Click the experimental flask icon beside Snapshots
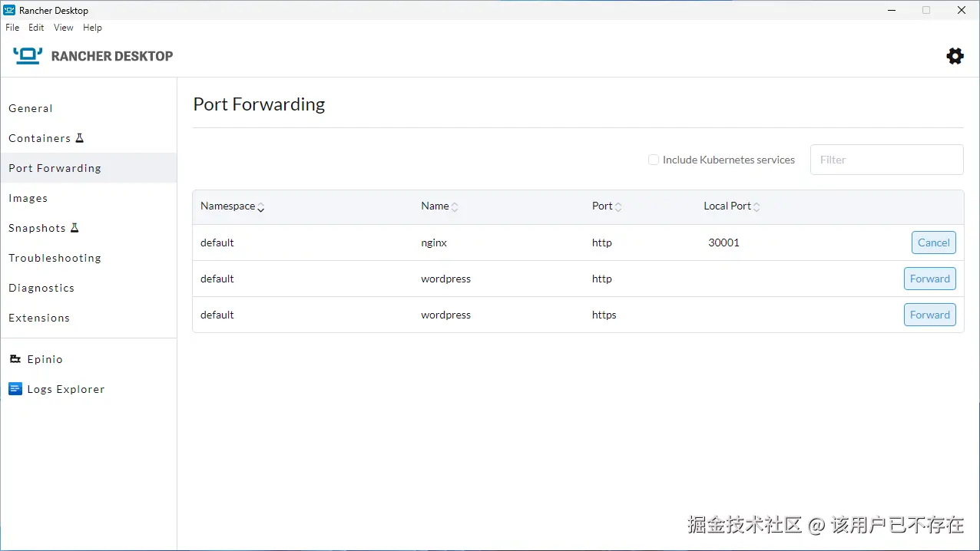Viewport: 980px width, 551px height. (74, 228)
